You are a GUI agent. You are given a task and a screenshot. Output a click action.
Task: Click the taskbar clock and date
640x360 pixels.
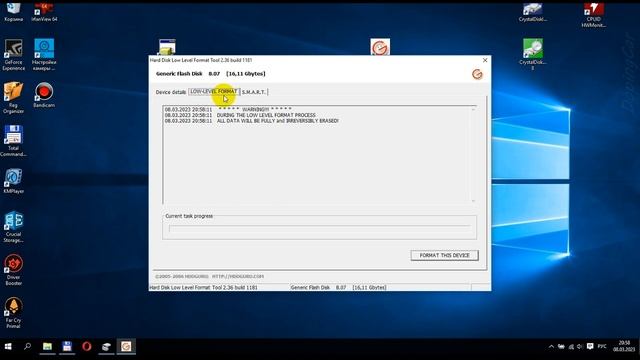click(624, 347)
